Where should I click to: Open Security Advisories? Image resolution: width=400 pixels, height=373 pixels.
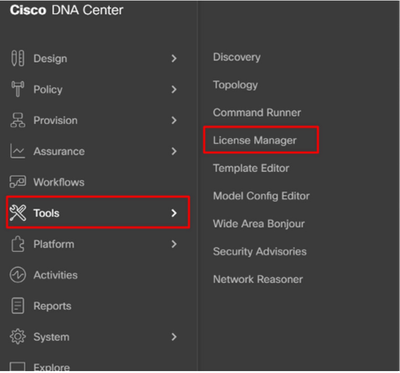(260, 251)
